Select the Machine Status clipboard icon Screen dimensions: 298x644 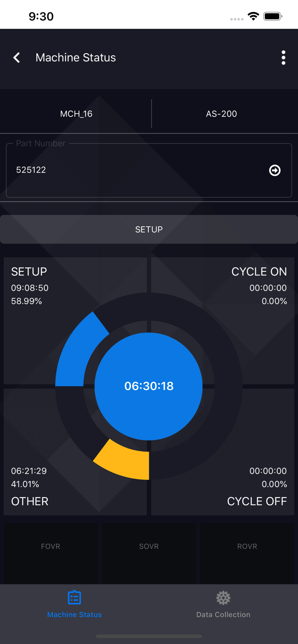[x=74, y=597]
